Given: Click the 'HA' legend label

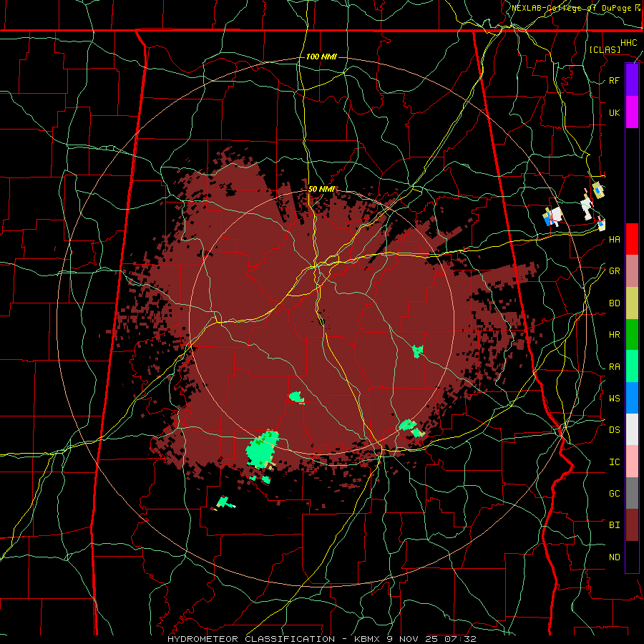Looking at the screenshot, I should tap(614, 240).
